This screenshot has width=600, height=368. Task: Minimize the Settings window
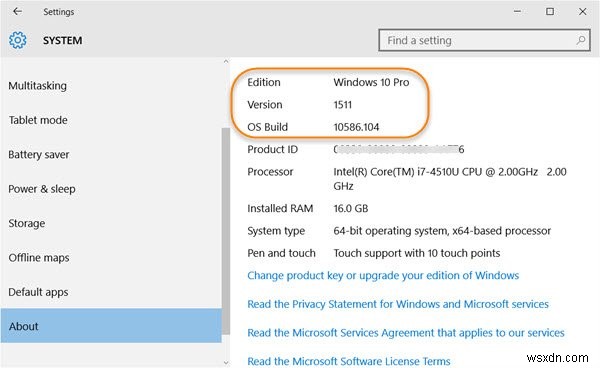517,11
